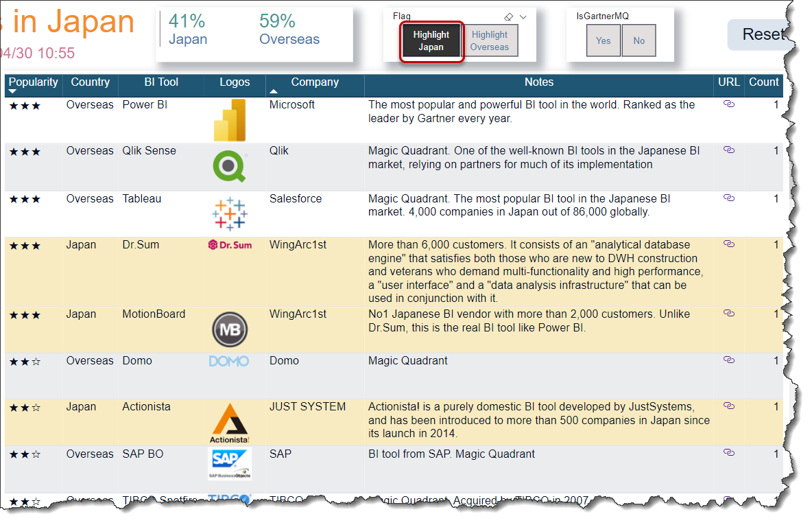Click the MotionBoard MB logo
The width and height of the screenshot is (812, 525).
pos(230,329)
